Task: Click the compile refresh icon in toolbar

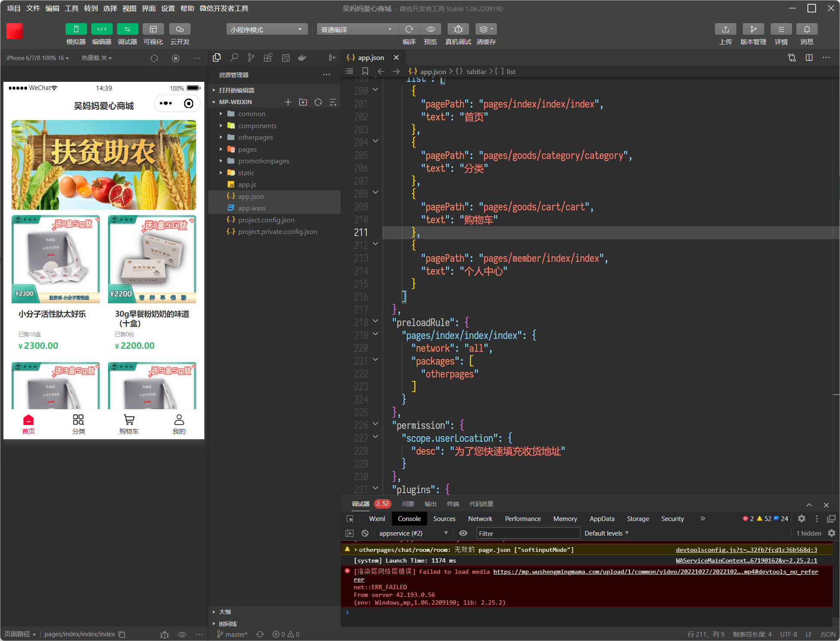Action: tap(409, 29)
